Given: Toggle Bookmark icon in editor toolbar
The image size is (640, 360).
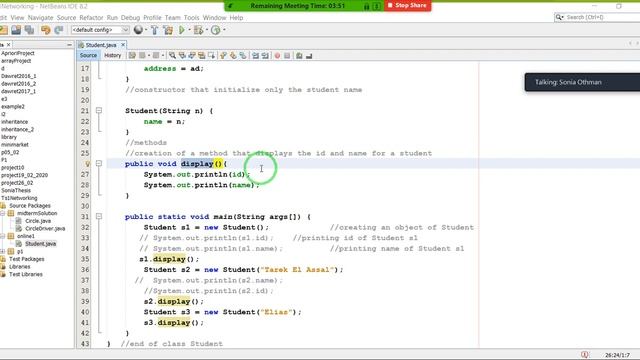Looking at the screenshot, I should [x=243, y=56].
